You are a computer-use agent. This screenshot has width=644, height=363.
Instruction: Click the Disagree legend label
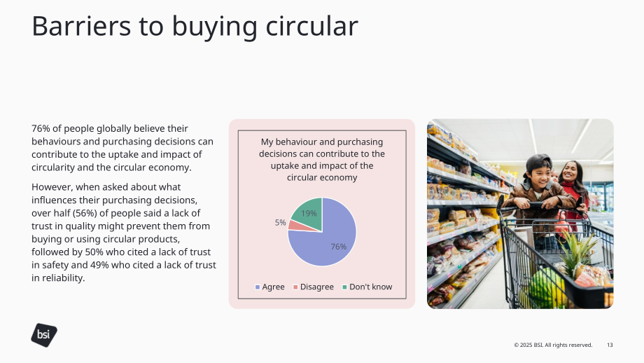(316, 287)
